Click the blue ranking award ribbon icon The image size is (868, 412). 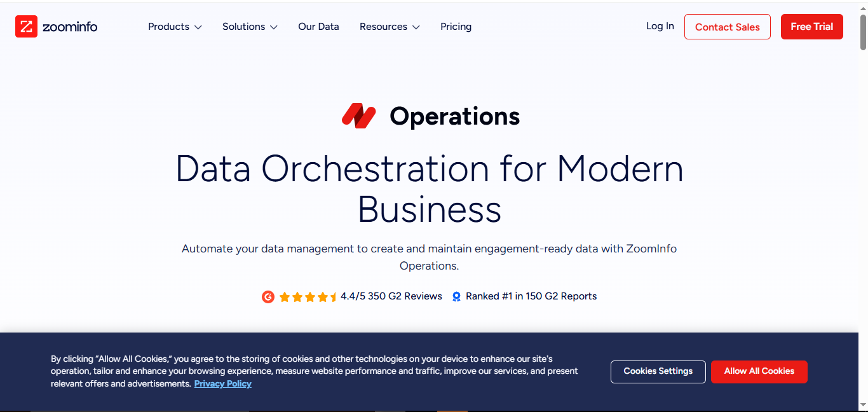pos(456,296)
